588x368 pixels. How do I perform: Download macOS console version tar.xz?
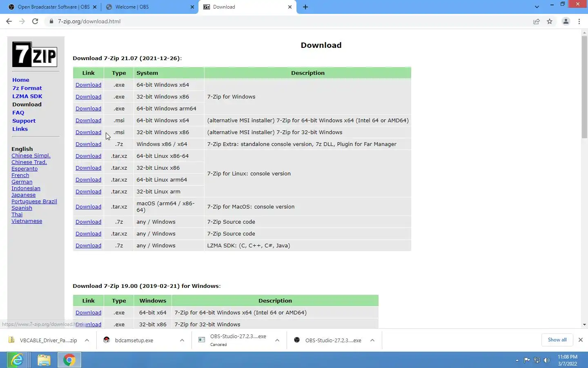(x=88, y=207)
